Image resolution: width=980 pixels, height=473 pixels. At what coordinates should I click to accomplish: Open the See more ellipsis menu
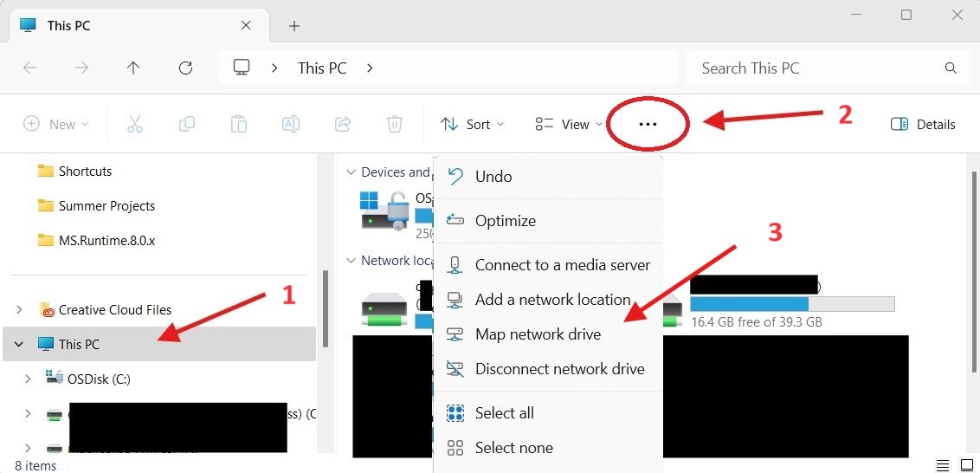point(648,124)
